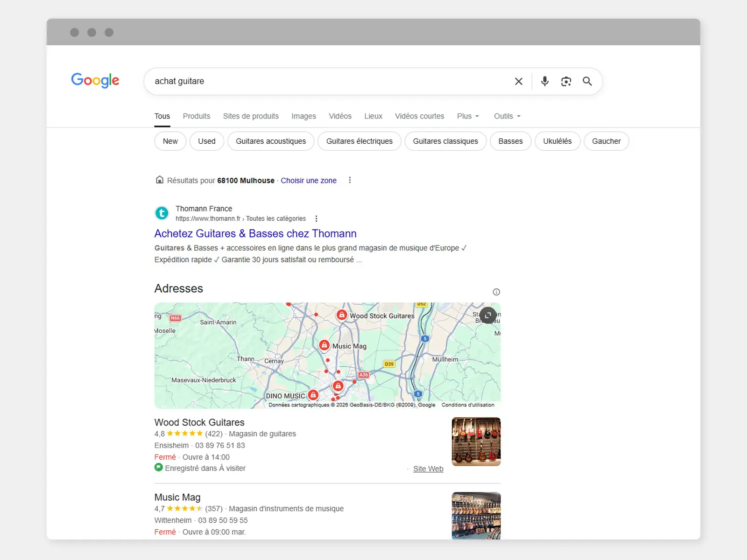Open image search with the camera lens icon
Viewport: 747px width, 560px height.
point(566,81)
